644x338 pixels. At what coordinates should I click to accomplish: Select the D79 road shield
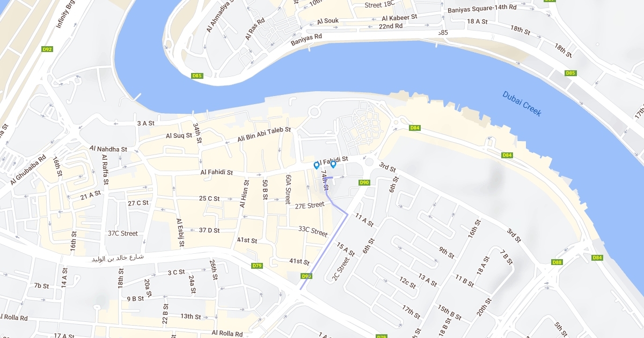pyautogui.click(x=257, y=266)
